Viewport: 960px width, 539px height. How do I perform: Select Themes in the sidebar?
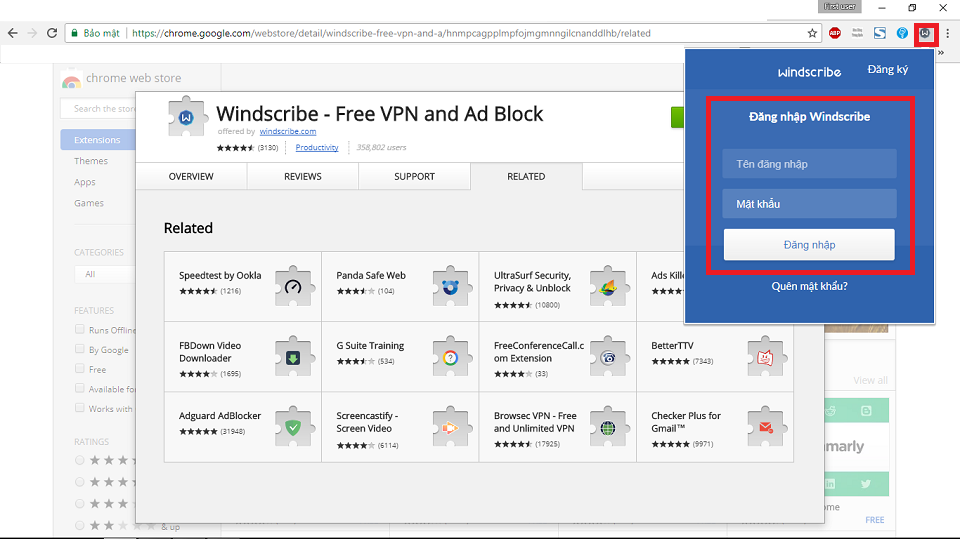click(91, 160)
